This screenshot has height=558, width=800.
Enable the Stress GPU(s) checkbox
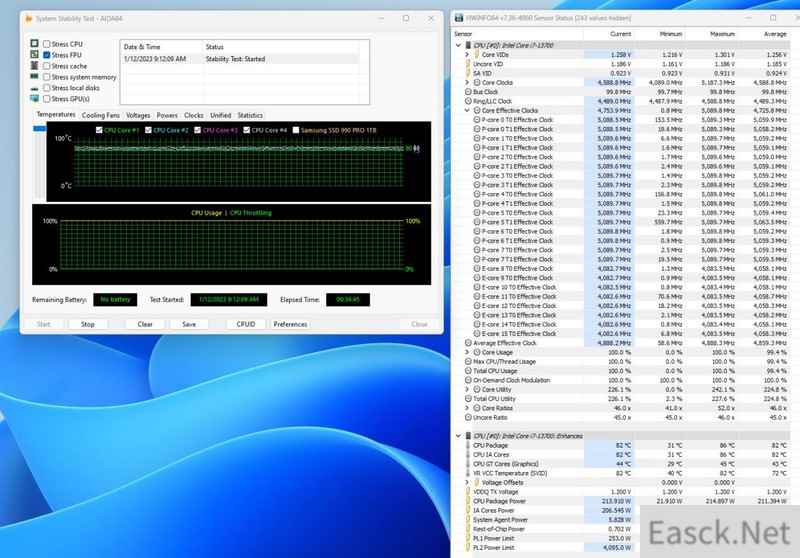(x=46, y=99)
